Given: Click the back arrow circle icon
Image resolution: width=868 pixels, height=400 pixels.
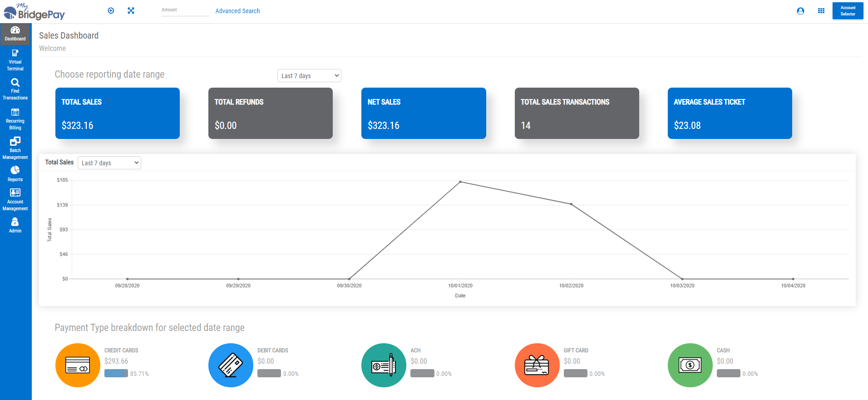Looking at the screenshot, I should (111, 10).
